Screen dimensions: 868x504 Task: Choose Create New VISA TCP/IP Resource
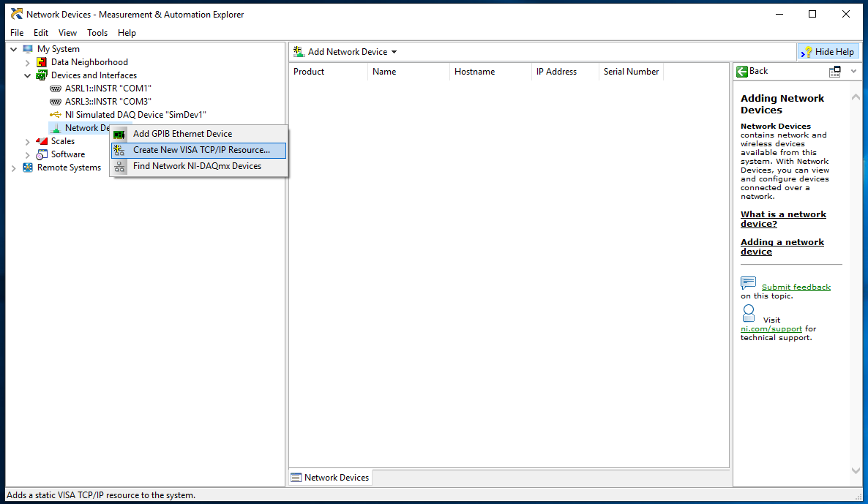point(201,150)
